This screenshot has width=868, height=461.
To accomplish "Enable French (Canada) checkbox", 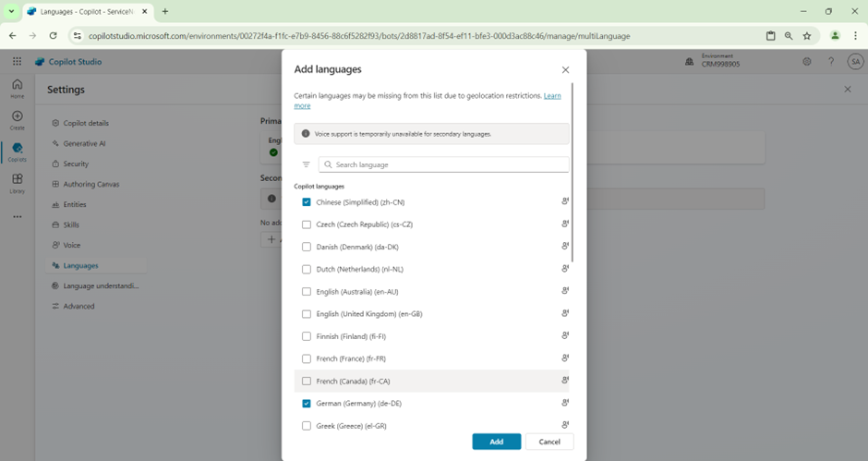I will [307, 381].
